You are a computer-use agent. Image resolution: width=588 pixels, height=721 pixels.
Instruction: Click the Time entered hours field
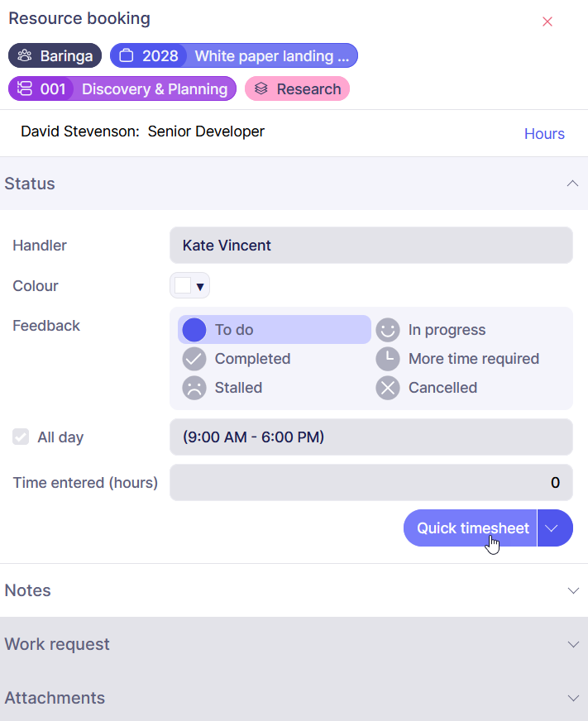pos(370,483)
